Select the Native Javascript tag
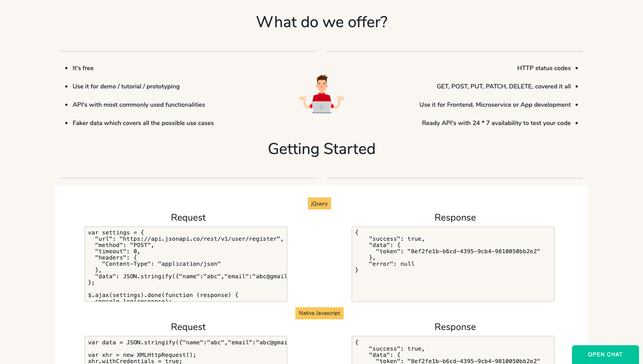643x364 pixels. tap(319, 313)
